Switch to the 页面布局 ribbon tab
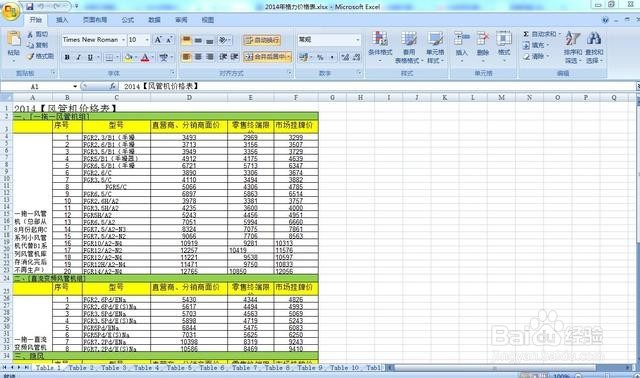This screenshot has height=378, width=640. (95, 20)
